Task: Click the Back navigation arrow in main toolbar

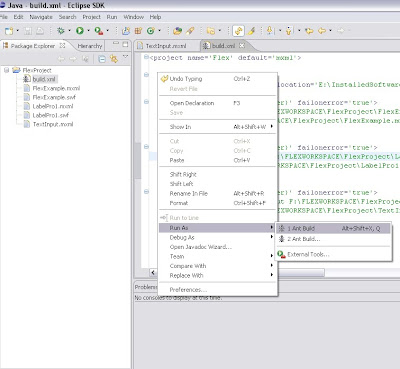Action: pyautogui.click(x=322, y=31)
